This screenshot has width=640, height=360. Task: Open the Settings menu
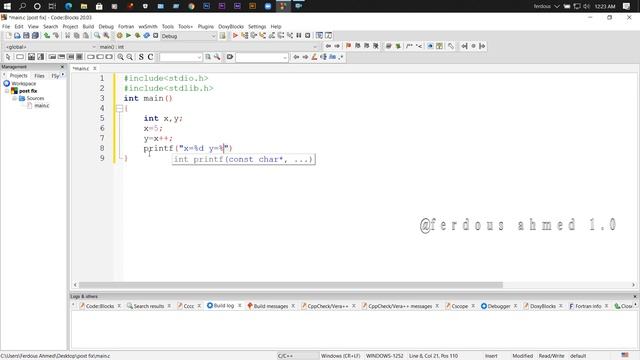257,27
